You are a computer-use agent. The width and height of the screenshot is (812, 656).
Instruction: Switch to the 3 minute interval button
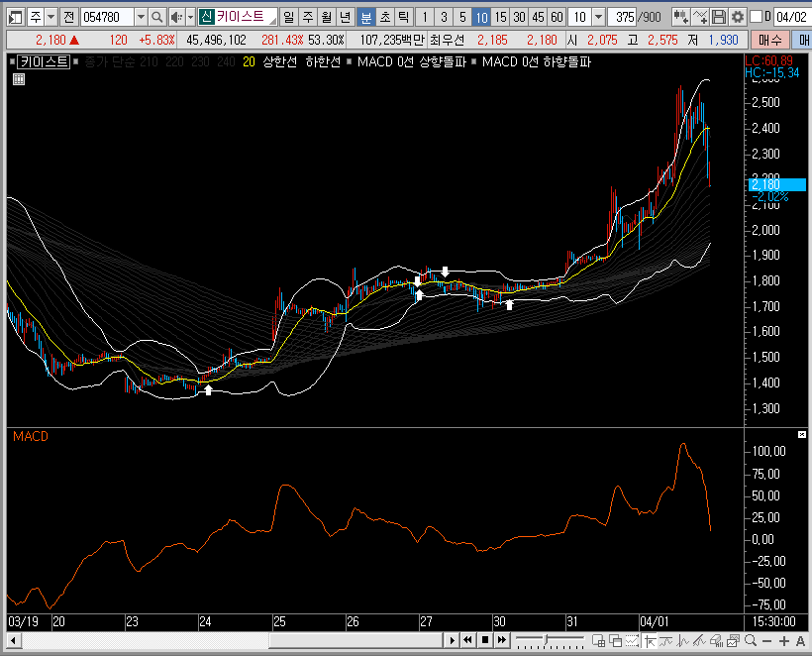point(444,17)
